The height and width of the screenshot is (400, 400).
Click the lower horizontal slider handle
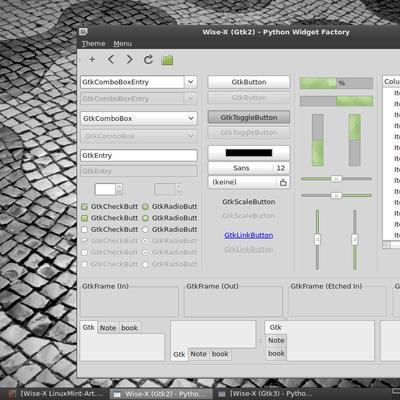coord(336,195)
